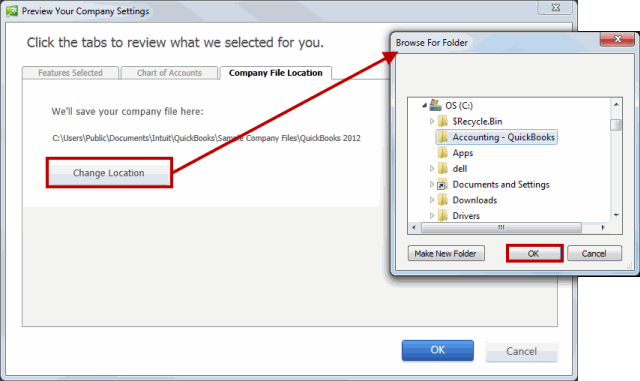Click the Apps folder icon
640x381 pixels.
coord(443,153)
